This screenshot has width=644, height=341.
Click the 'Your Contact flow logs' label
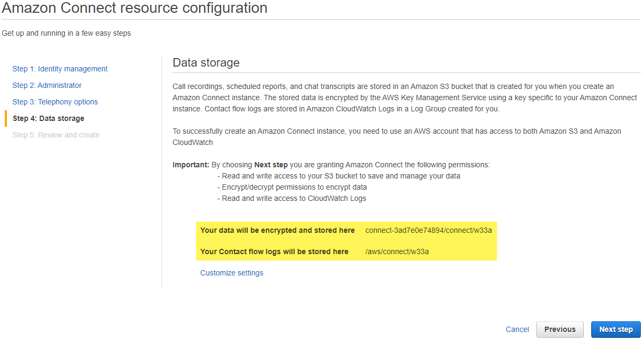274,251
